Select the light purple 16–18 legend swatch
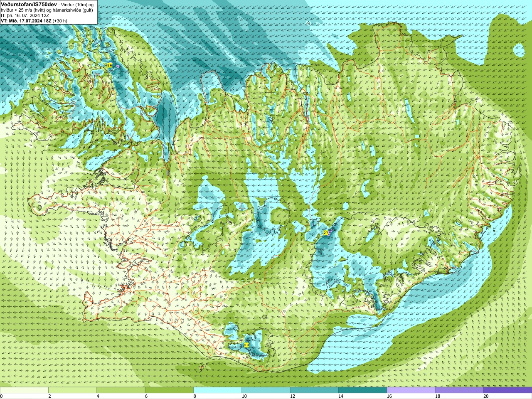The width and height of the screenshot is (532, 399). point(411,390)
